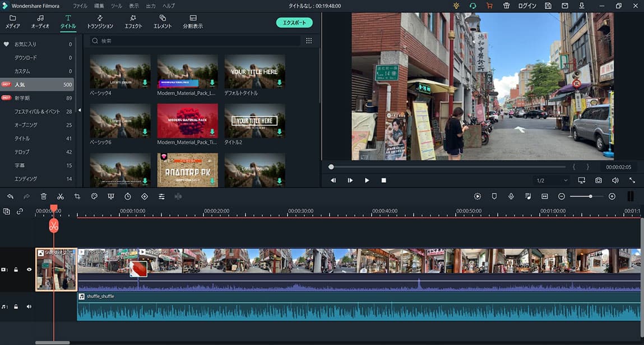Select the タイトル2 title thumbnail
The width and height of the screenshot is (644, 345).
(x=254, y=121)
